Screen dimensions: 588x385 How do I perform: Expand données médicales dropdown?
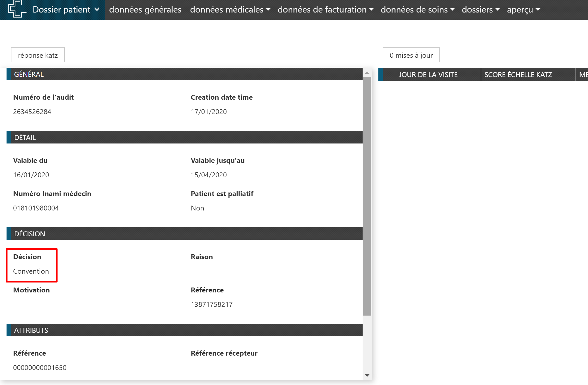[230, 10]
